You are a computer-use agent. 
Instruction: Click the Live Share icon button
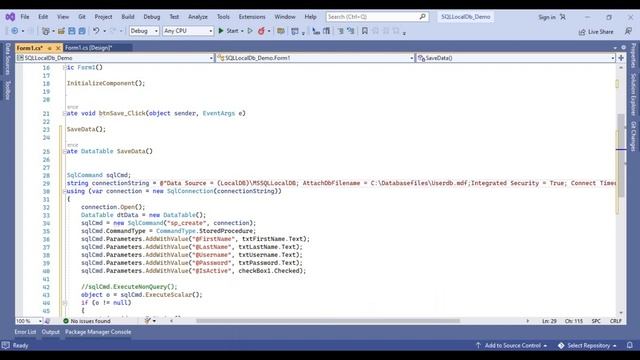pyautogui.click(x=596, y=31)
